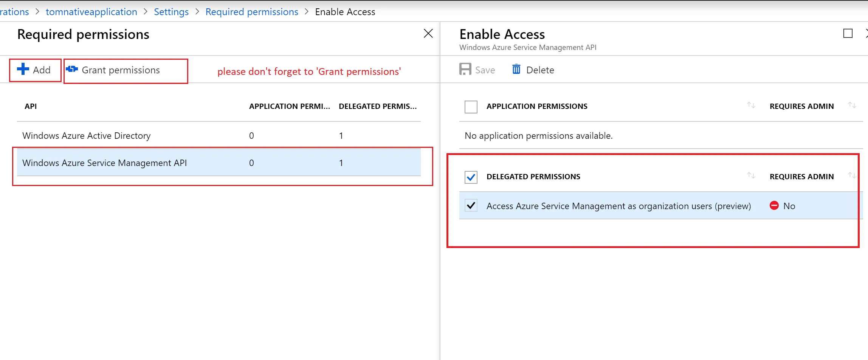This screenshot has width=868, height=360.
Task: Close the Required permissions panel
Action: tap(428, 34)
